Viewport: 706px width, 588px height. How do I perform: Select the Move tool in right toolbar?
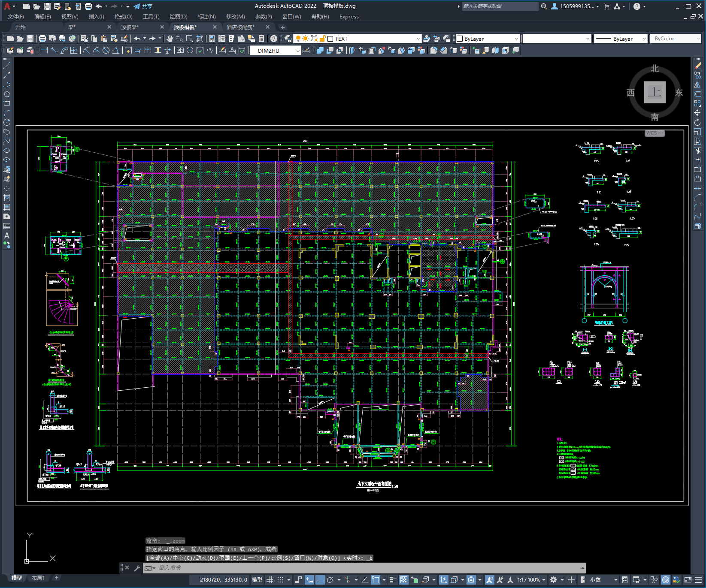point(697,113)
